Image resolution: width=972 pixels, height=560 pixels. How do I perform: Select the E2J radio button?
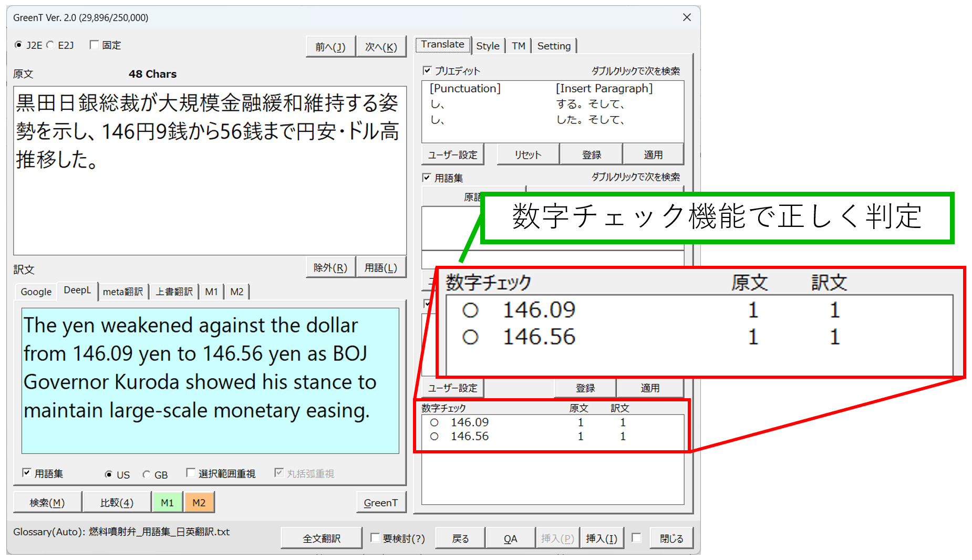tap(50, 45)
